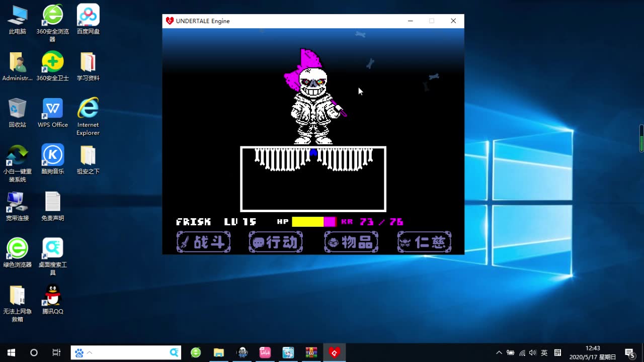
Task: Open the 学习资料 folder icon
Action: 88,67
